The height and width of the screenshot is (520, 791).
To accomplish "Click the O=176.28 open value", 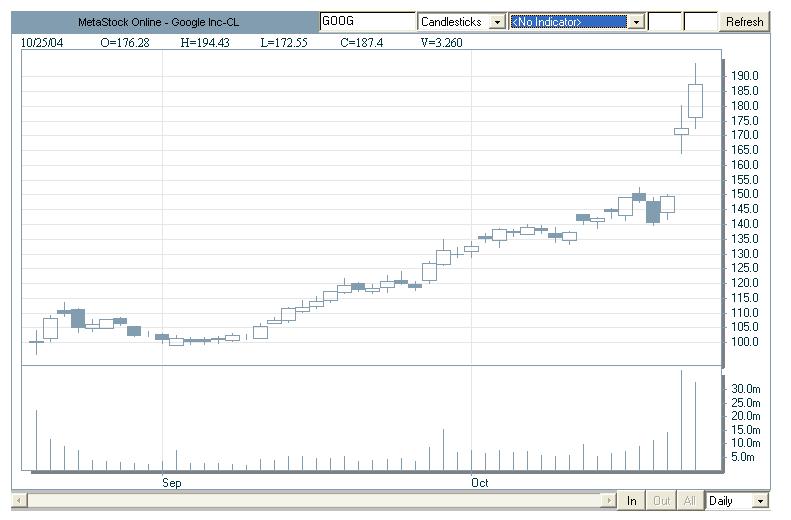I will pyautogui.click(x=125, y=43).
